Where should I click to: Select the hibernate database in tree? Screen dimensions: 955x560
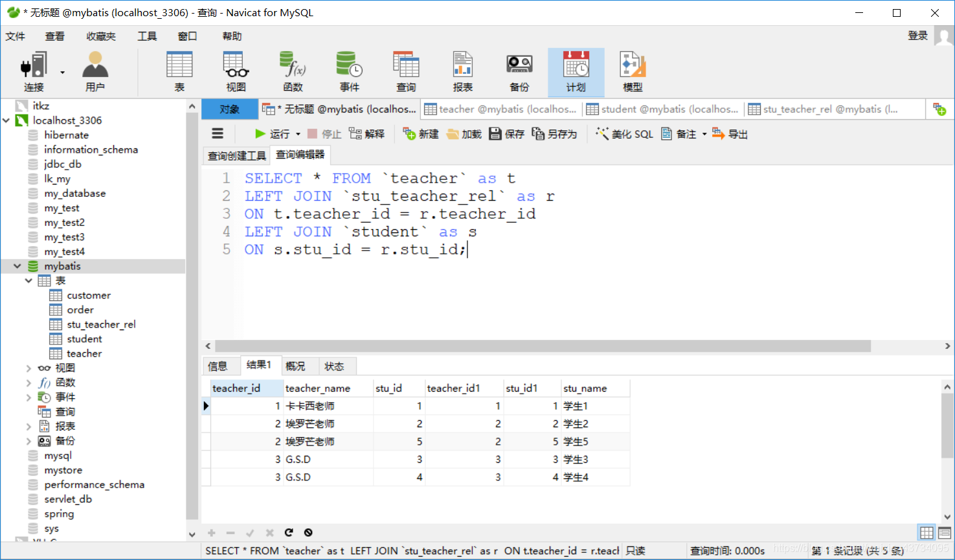click(66, 135)
